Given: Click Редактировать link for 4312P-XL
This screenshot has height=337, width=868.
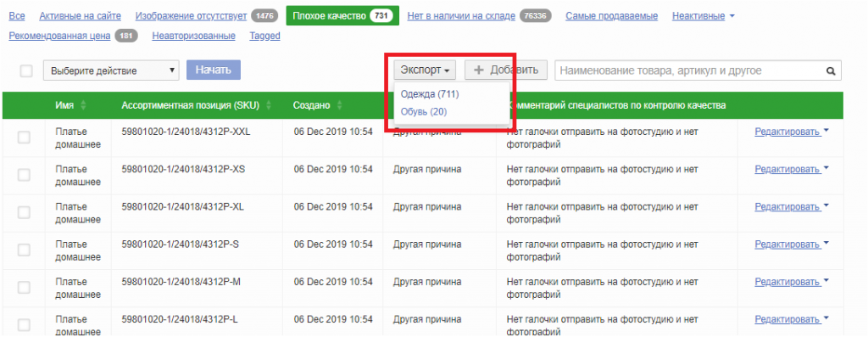Looking at the screenshot, I should pyautogui.click(x=787, y=207).
